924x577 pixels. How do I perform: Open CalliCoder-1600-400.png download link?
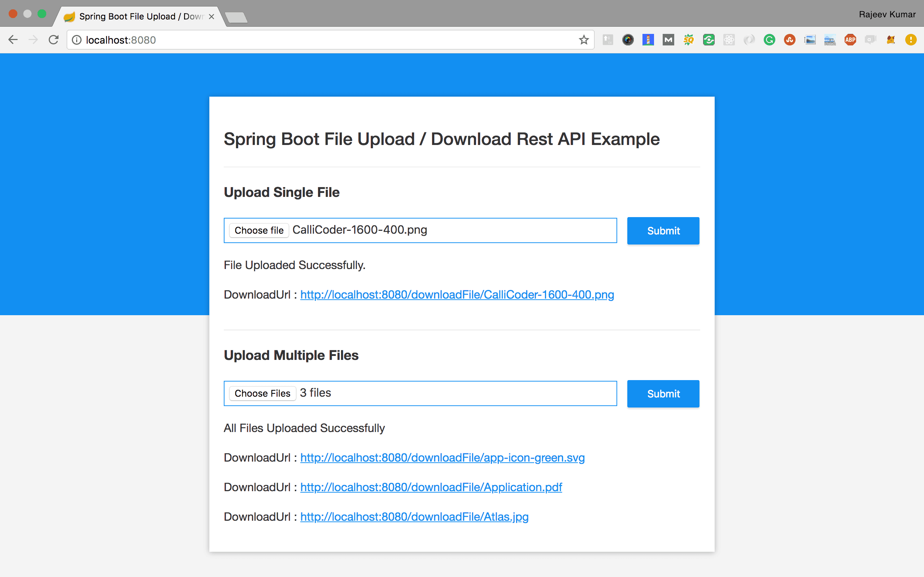[457, 294]
